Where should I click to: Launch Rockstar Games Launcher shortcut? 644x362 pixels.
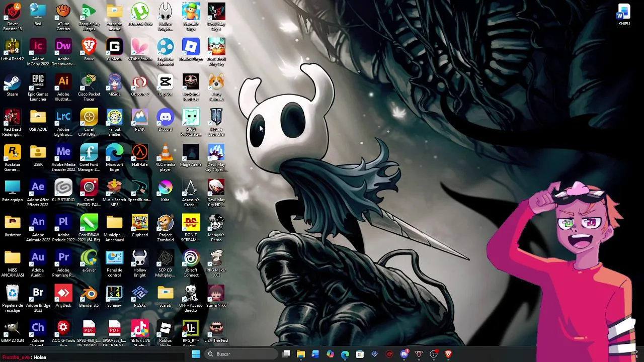[x=13, y=158]
